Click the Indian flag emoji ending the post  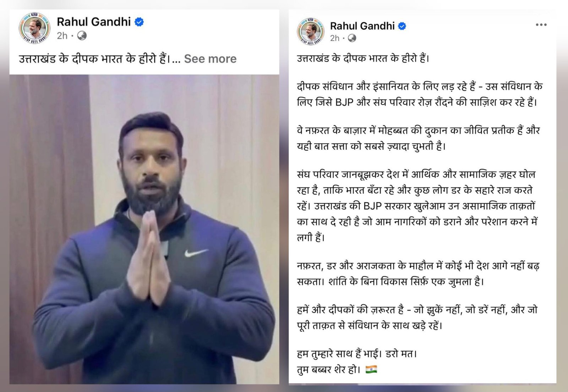pos(371,369)
